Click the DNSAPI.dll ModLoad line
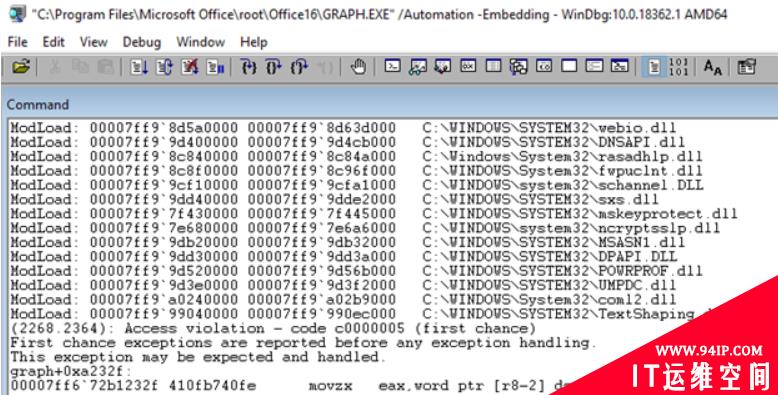 pyautogui.click(x=348, y=142)
